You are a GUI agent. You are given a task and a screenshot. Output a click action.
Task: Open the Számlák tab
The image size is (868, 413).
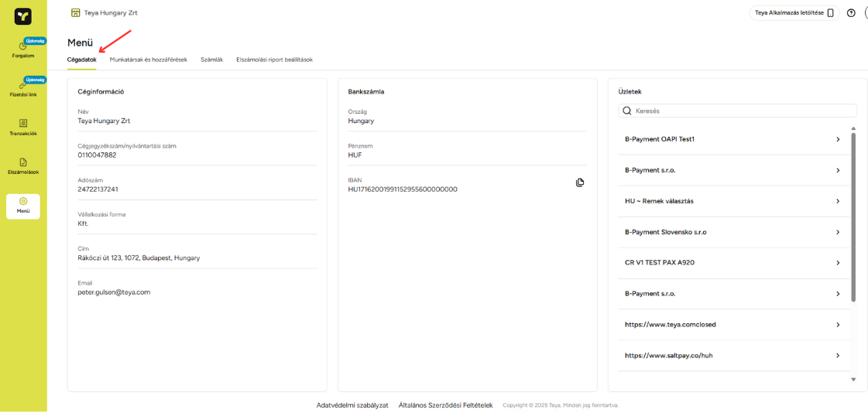211,60
